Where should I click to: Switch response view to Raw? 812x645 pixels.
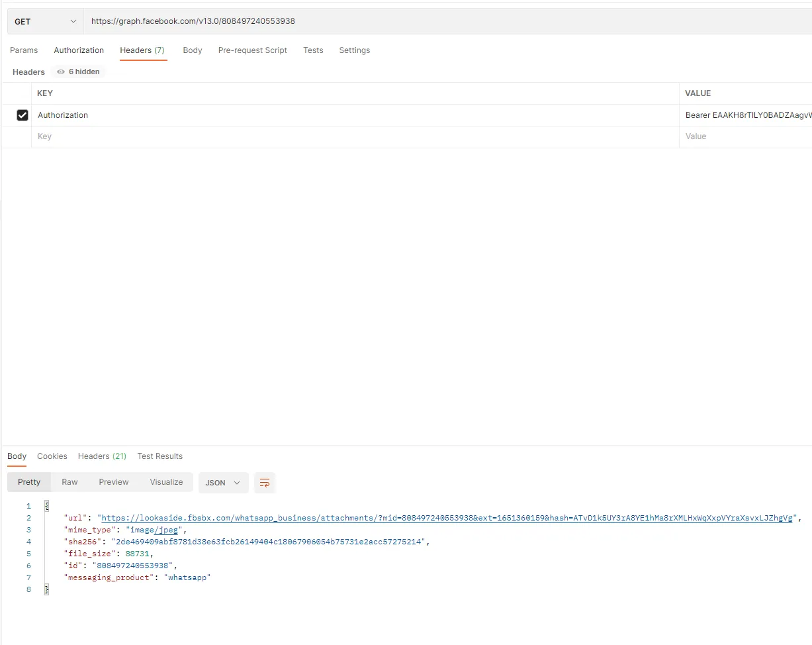[x=69, y=481]
